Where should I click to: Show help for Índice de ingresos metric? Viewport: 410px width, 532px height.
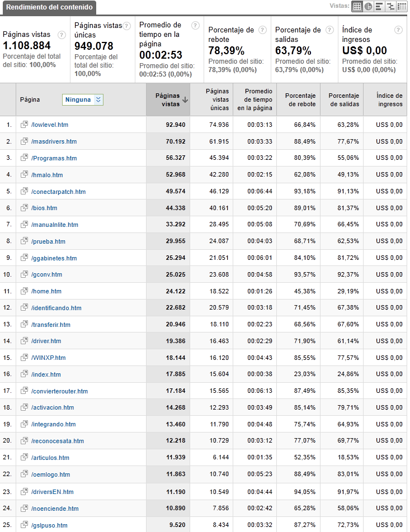pos(398,30)
